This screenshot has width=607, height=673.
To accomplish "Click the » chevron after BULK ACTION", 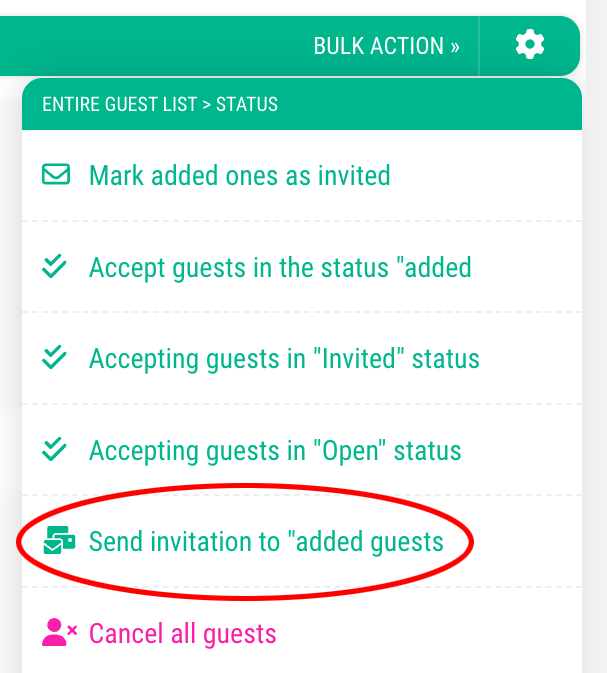I will click(x=455, y=47).
